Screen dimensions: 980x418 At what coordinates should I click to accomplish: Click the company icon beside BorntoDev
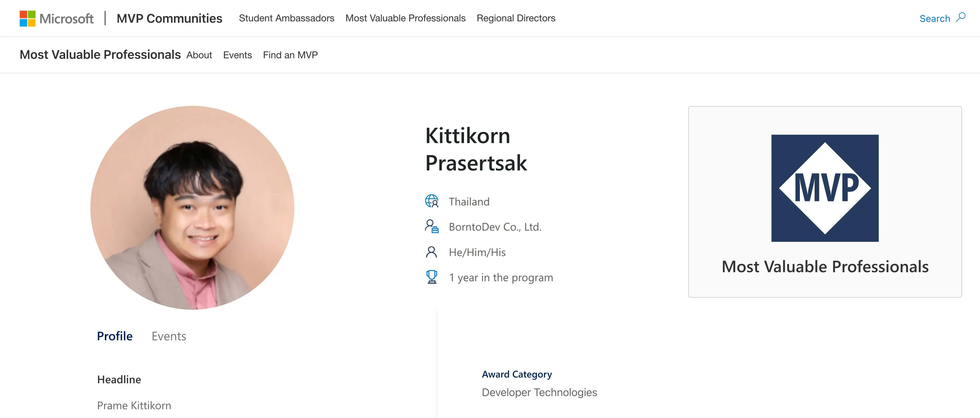tap(431, 226)
